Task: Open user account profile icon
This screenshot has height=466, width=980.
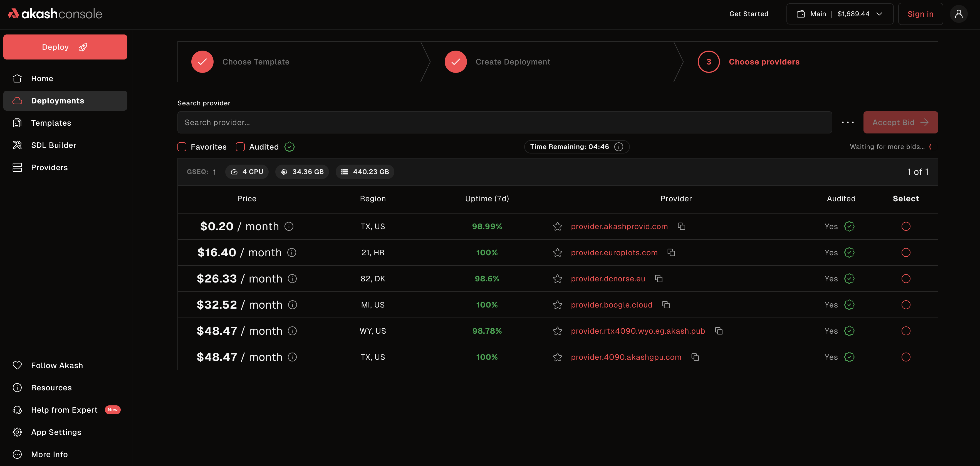Action: coord(958,14)
